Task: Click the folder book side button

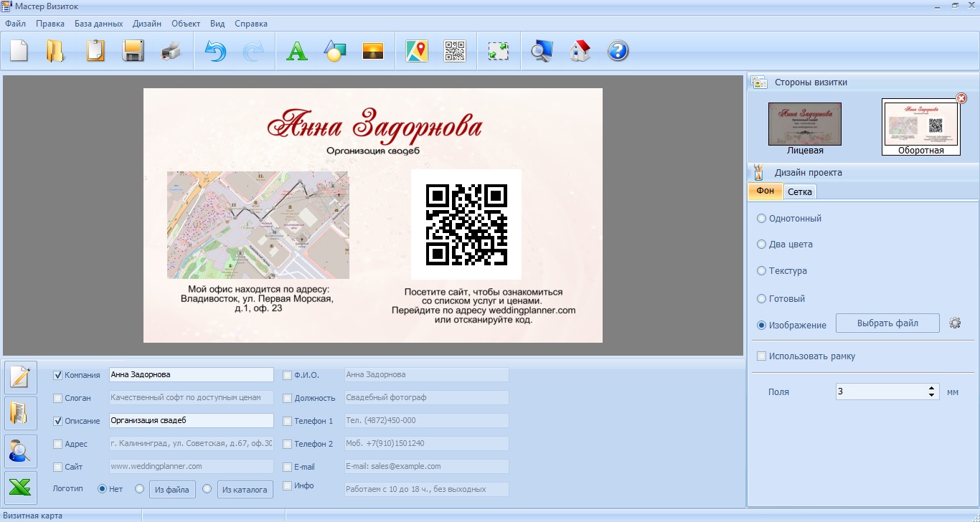Action: point(21,414)
